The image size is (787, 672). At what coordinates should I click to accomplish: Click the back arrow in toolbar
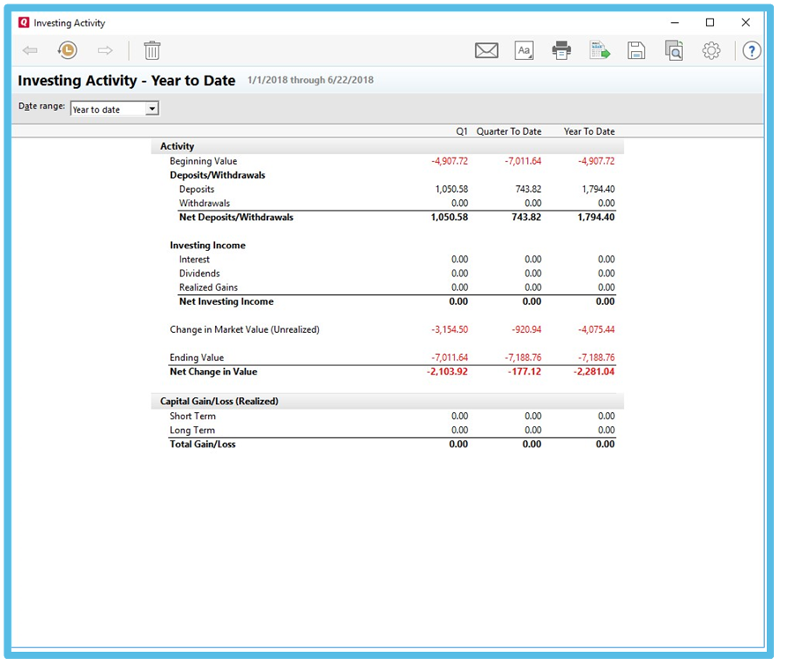[30, 51]
